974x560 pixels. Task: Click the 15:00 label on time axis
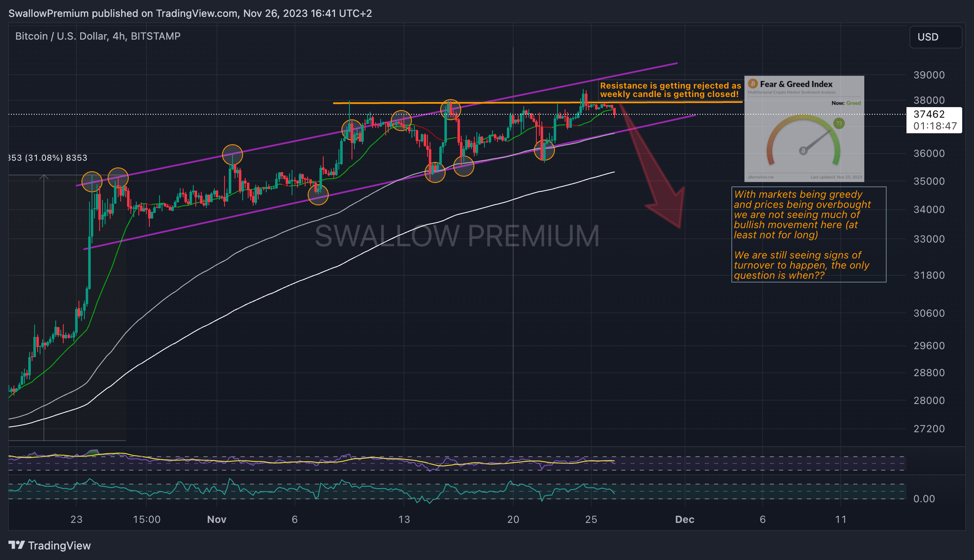(x=146, y=520)
